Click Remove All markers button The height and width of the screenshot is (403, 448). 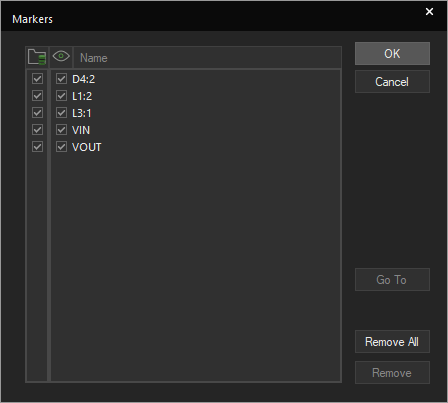[392, 342]
